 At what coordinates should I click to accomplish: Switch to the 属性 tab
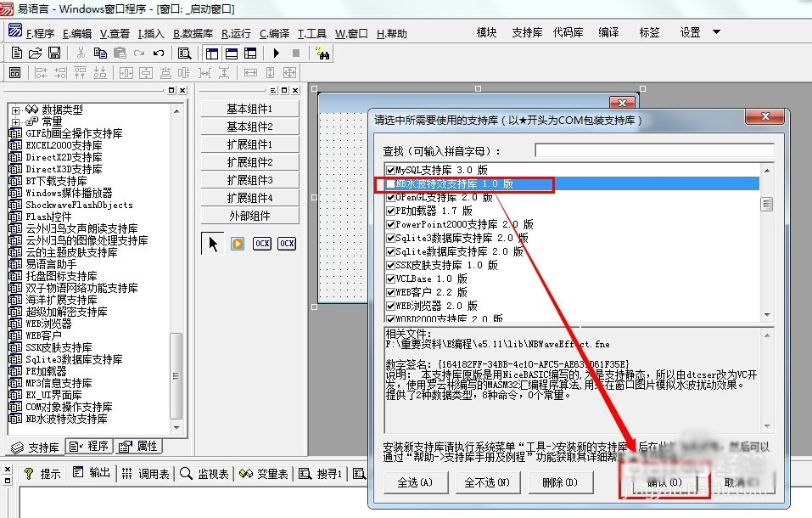(x=139, y=447)
